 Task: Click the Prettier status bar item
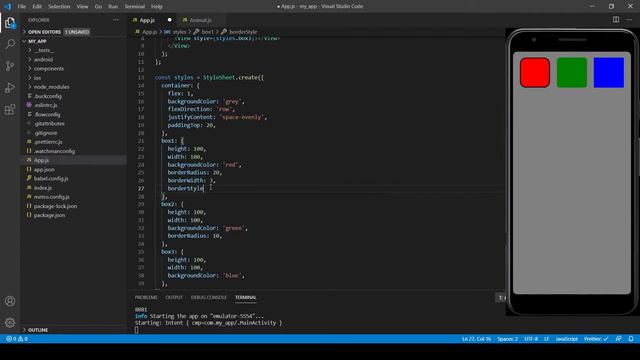pyautogui.click(x=596, y=339)
